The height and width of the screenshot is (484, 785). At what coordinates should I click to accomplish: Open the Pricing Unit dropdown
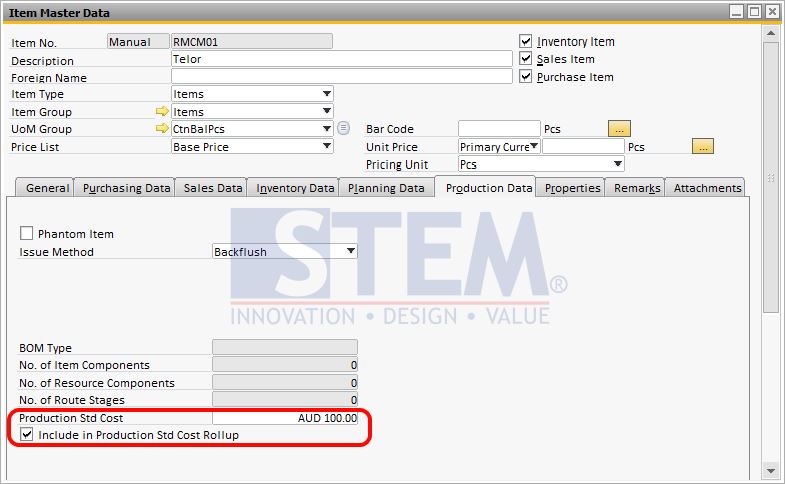618,164
